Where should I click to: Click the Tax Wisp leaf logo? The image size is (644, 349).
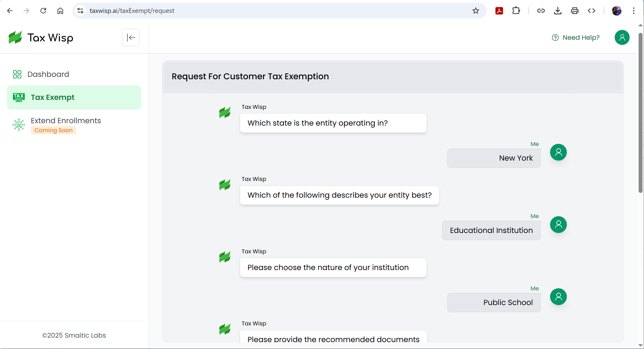click(x=15, y=38)
